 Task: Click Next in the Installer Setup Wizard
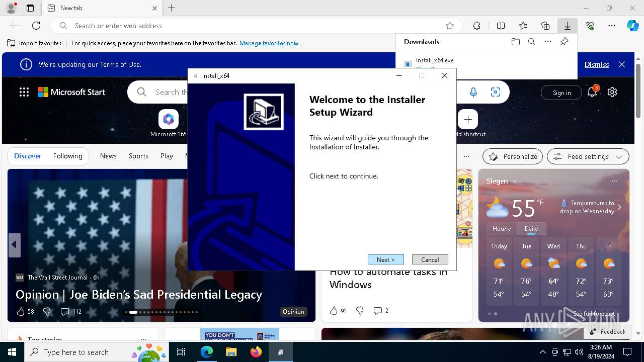coord(385,259)
